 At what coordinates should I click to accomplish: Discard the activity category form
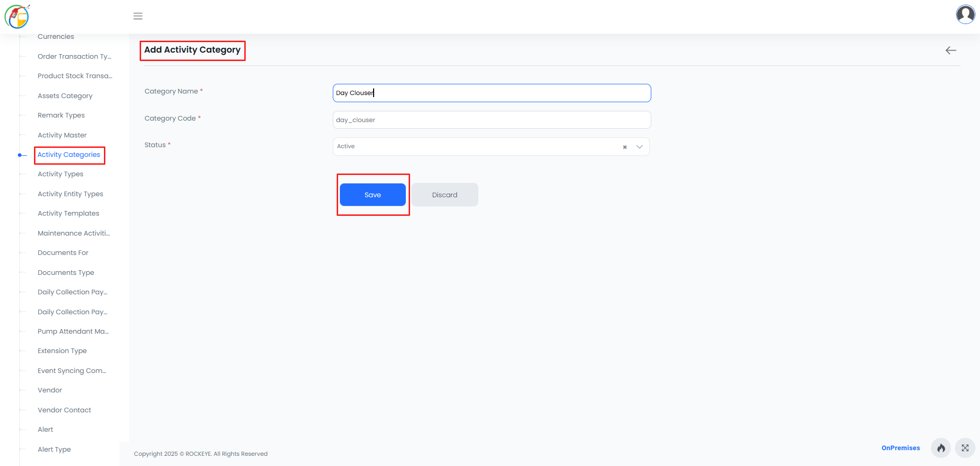(445, 195)
